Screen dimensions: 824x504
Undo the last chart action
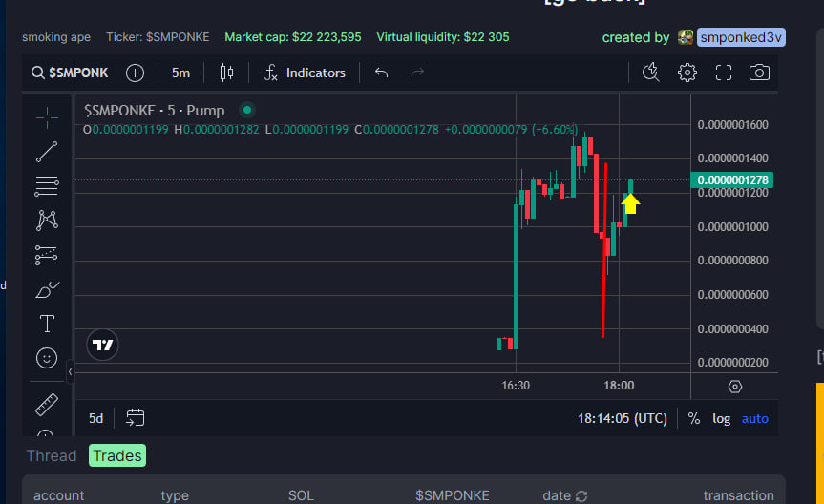(382, 73)
